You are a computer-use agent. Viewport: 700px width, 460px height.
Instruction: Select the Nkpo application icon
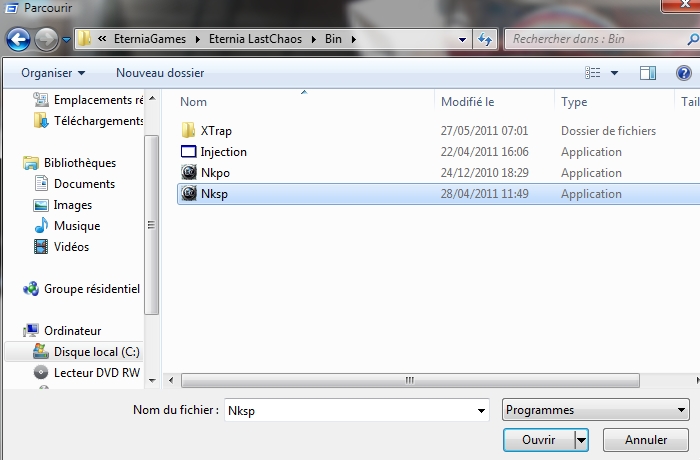[x=189, y=172]
